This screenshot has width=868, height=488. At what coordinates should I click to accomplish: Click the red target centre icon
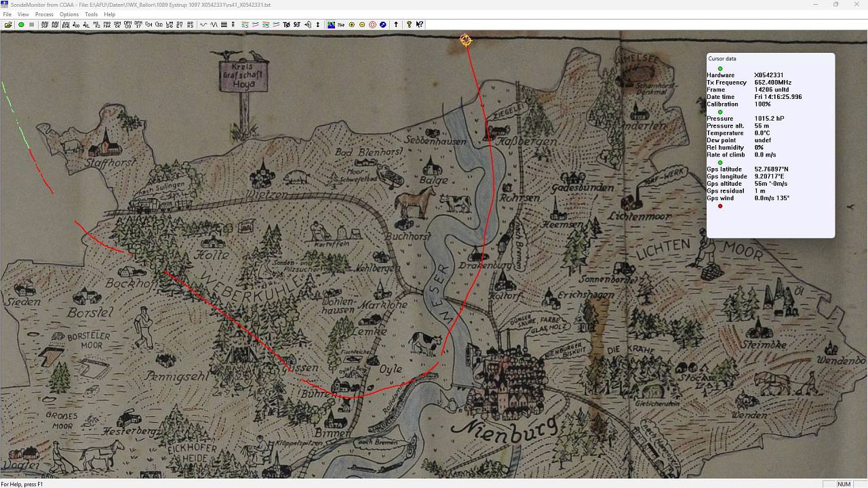point(372,25)
